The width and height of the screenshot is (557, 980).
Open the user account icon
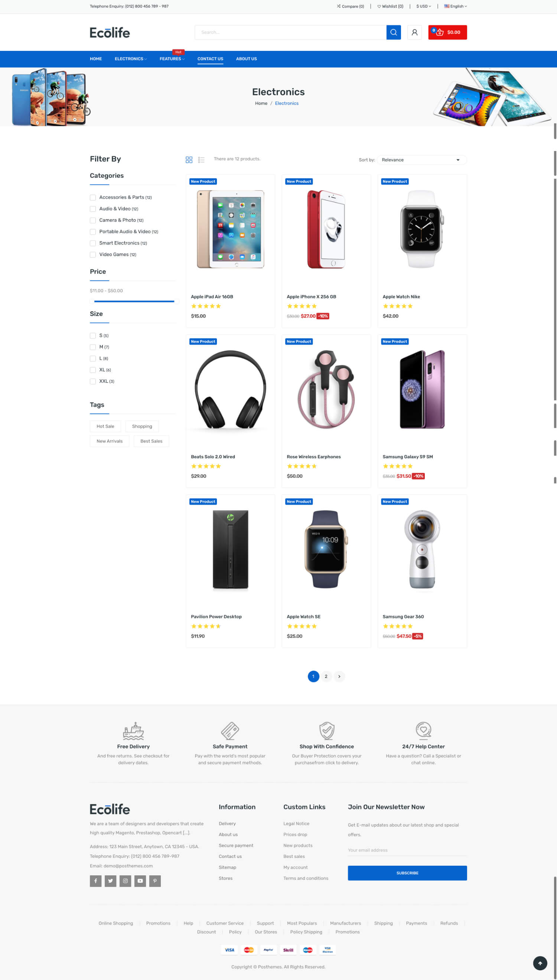414,33
